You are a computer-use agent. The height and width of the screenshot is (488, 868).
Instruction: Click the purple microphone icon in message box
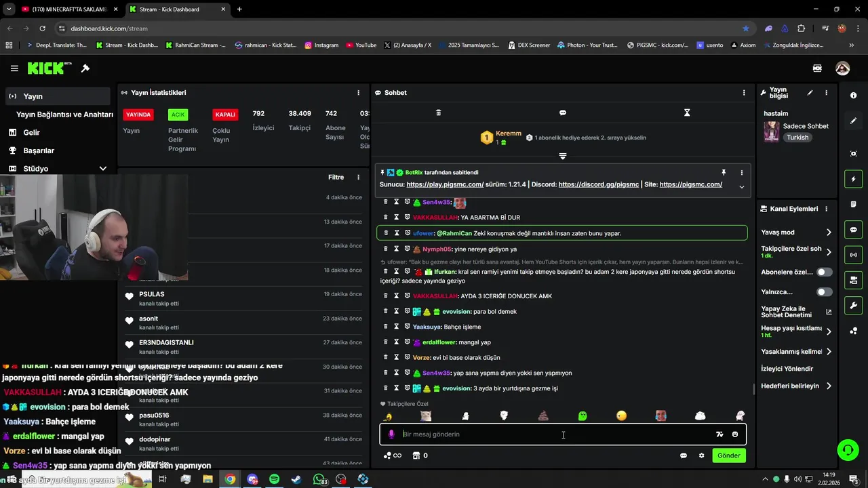point(391,434)
